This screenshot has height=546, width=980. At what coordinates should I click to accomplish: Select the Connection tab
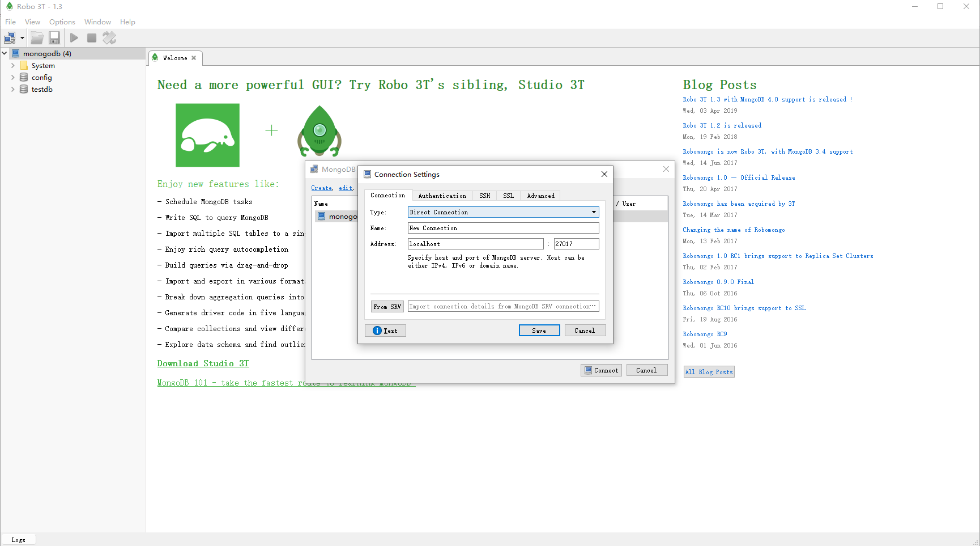387,195
